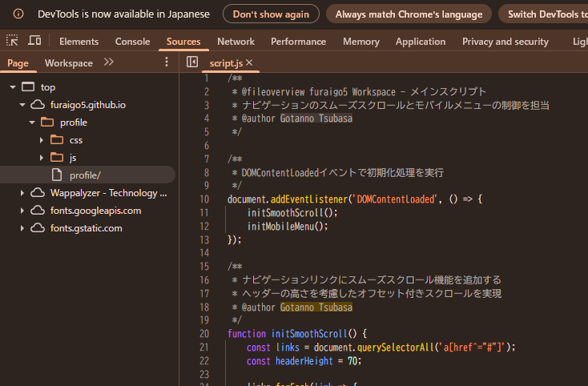Open the Memory panel tab
Screen dimensions: 588x386
tap(361, 41)
